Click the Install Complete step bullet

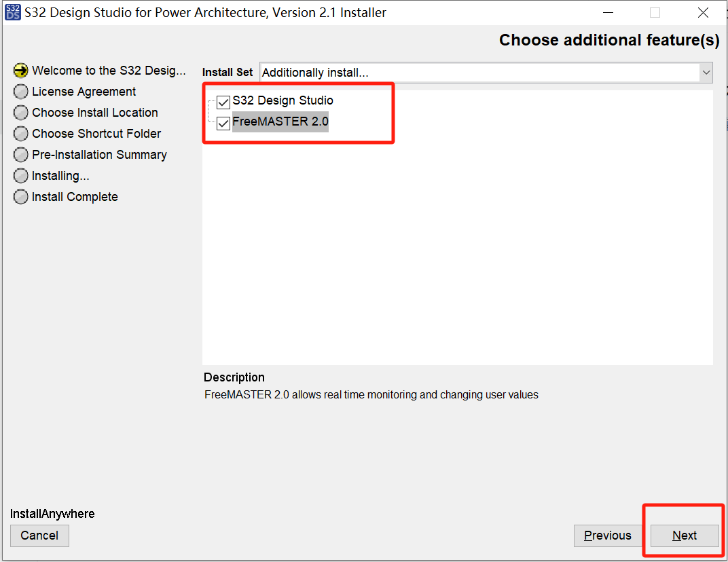pos(20,197)
